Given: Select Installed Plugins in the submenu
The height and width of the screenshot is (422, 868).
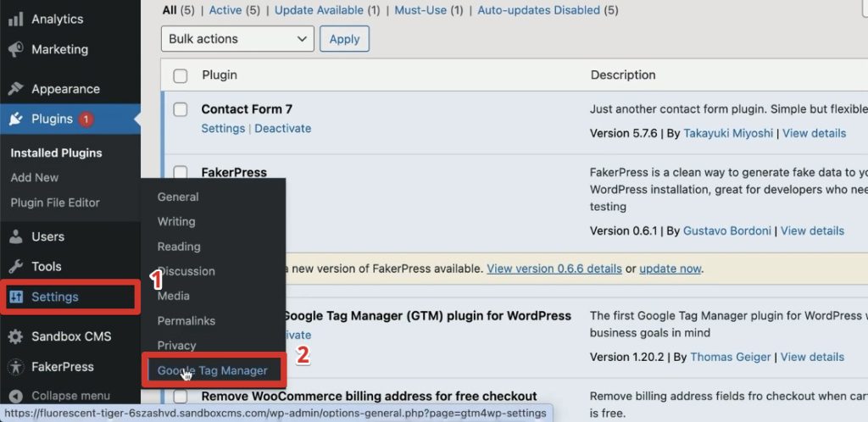Looking at the screenshot, I should (x=57, y=153).
